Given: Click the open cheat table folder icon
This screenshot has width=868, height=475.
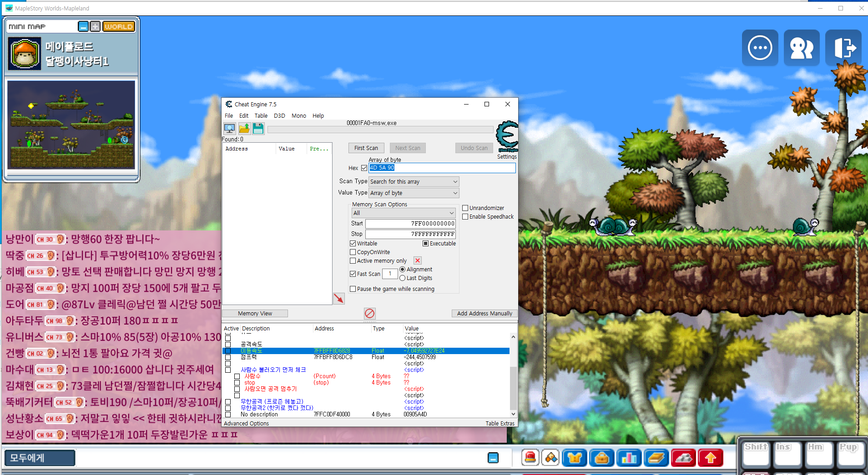Looking at the screenshot, I should pyautogui.click(x=244, y=129).
